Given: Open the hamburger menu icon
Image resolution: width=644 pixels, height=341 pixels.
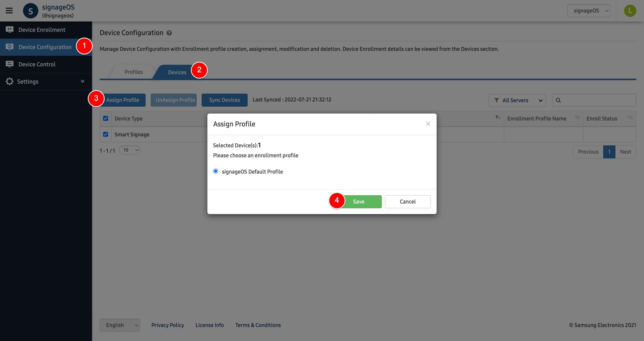Looking at the screenshot, I should [x=9, y=11].
